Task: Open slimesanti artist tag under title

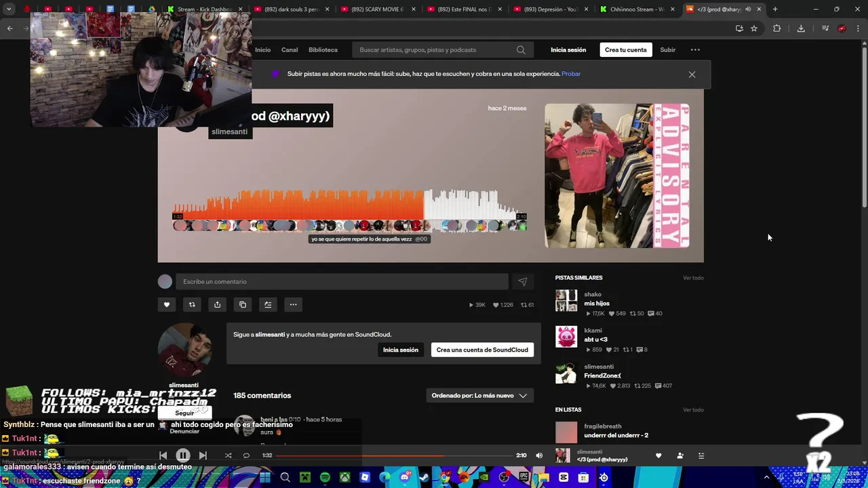Action: [x=229, y=131]
